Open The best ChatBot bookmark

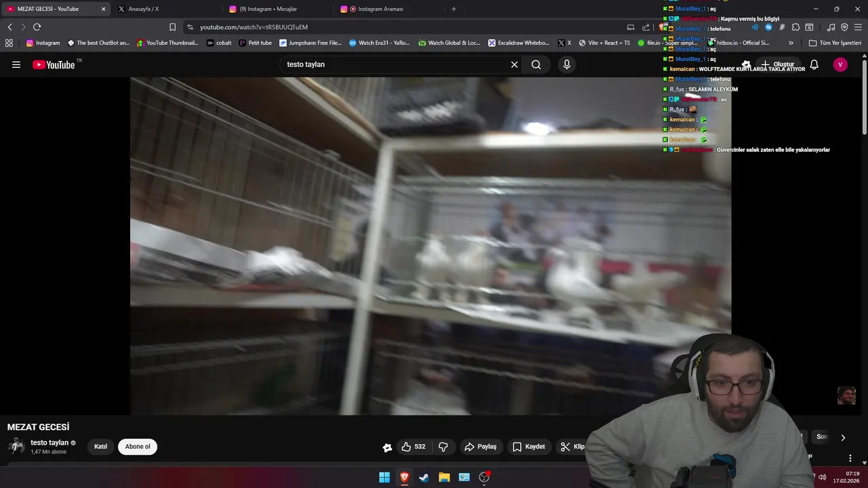[x=98, y=43]
